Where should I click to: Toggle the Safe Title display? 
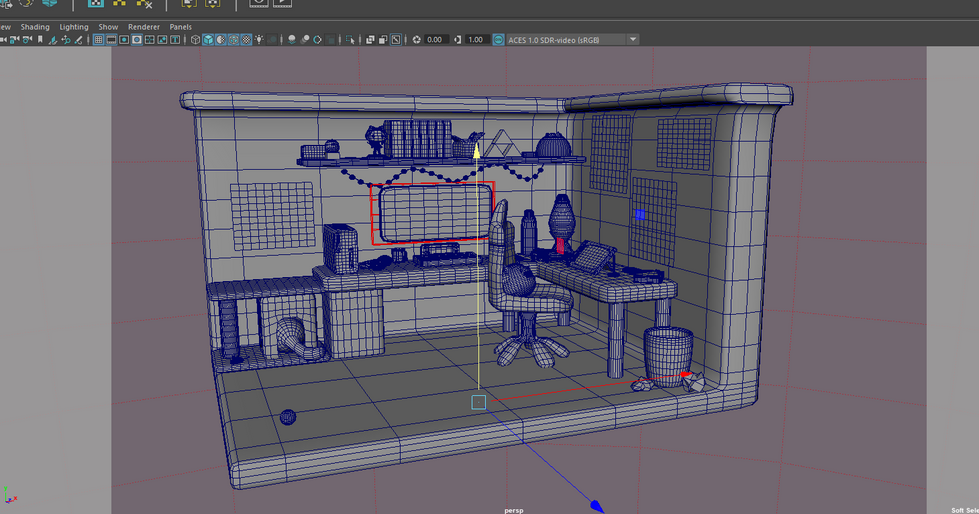(x=175, y=40)
